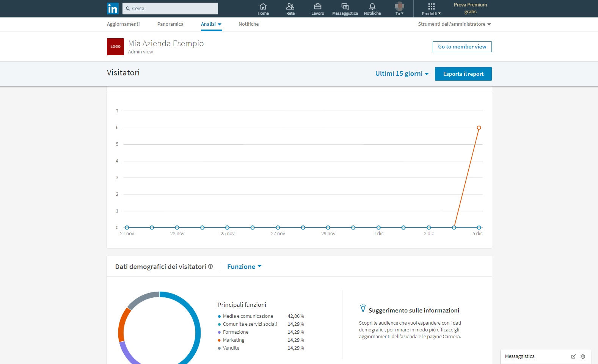Open the Funzione demographic dropdown
Screen dimensions: 598x364
[244, 267]
